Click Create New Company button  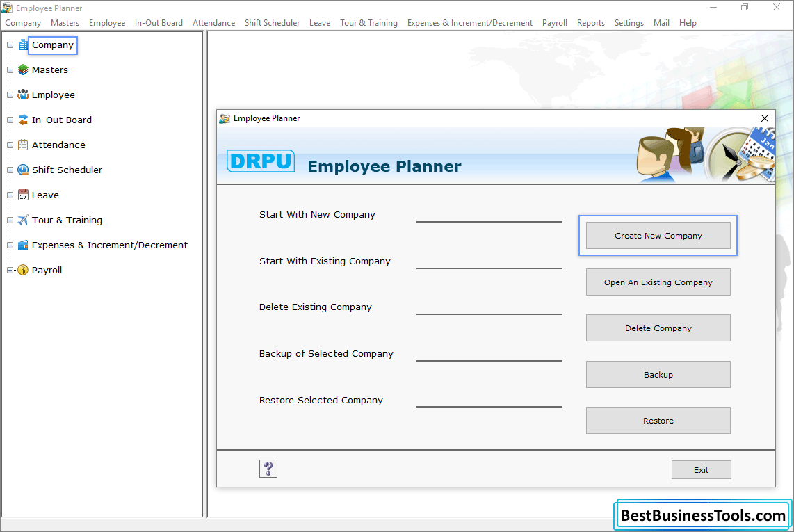pyautogui.click(x=658, y=236)
